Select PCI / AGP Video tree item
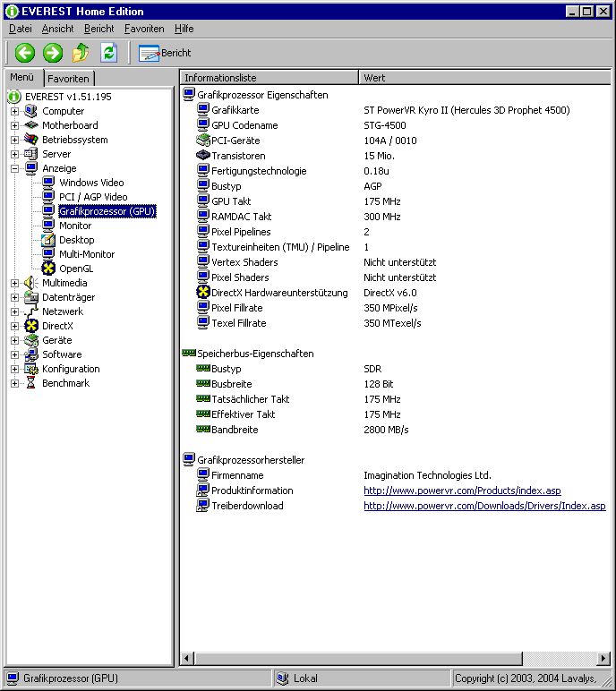Viewport: 616px width, 691px height. (x=93, y=197)
